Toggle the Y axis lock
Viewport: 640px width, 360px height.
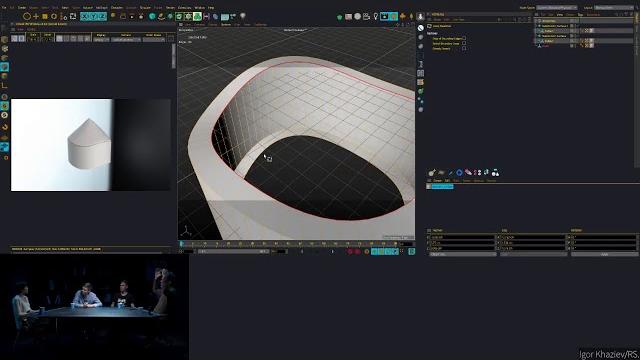click(x=93, y=16)
